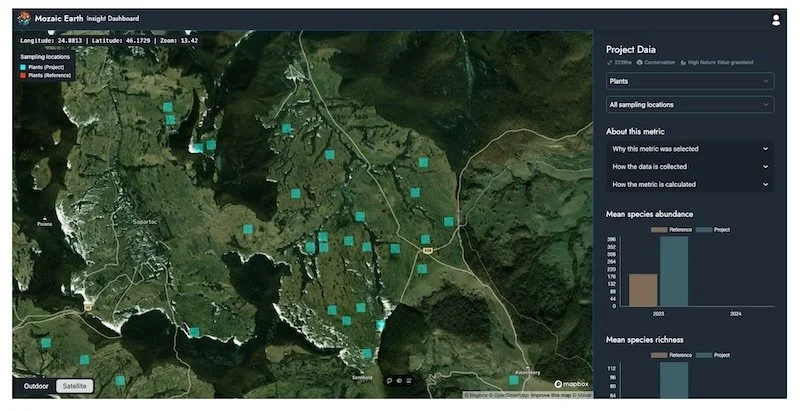Click the red Plants (Reference) legend swatch
Viewport: 800px width, 411px height.
point(23,75)
